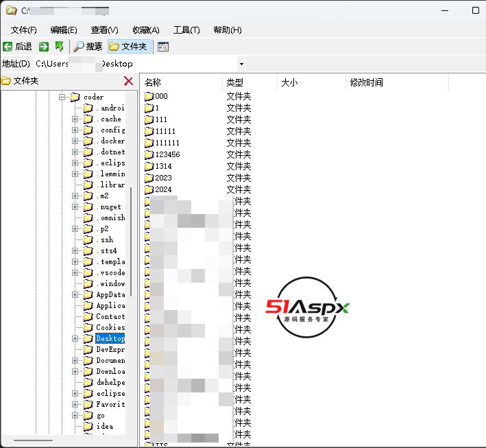Screen dimensions: 486x448
Task: Select the .sts4 tree item
Action: pos(107,250)
